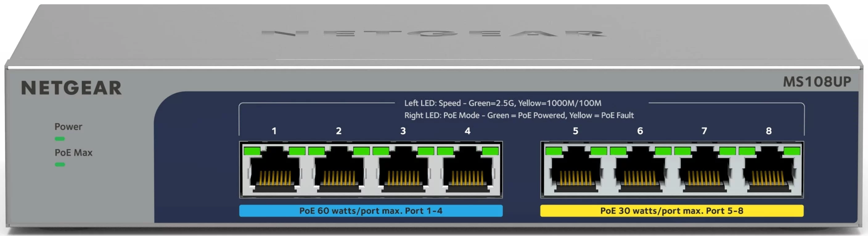Click the embossed NETGEAR logo on top
Screen dimensions: 868x236
click(434, 33)
